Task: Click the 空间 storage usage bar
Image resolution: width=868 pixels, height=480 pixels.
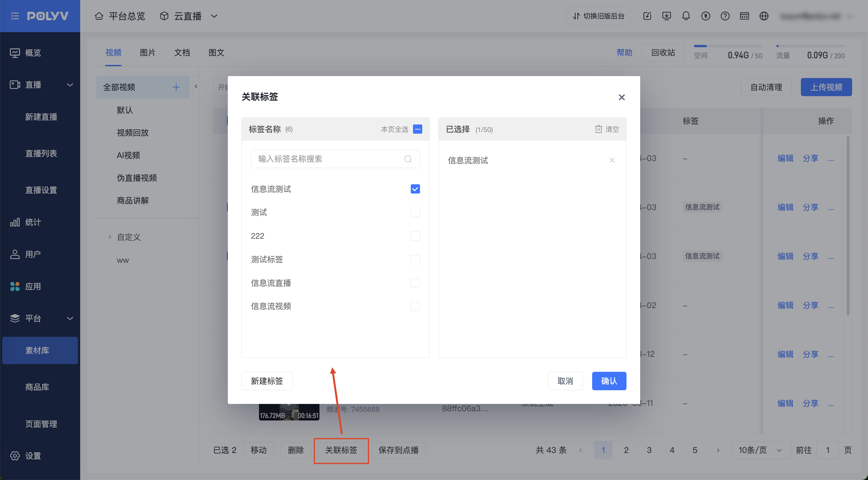Action: pyautogui.click(x=728, y=46)
